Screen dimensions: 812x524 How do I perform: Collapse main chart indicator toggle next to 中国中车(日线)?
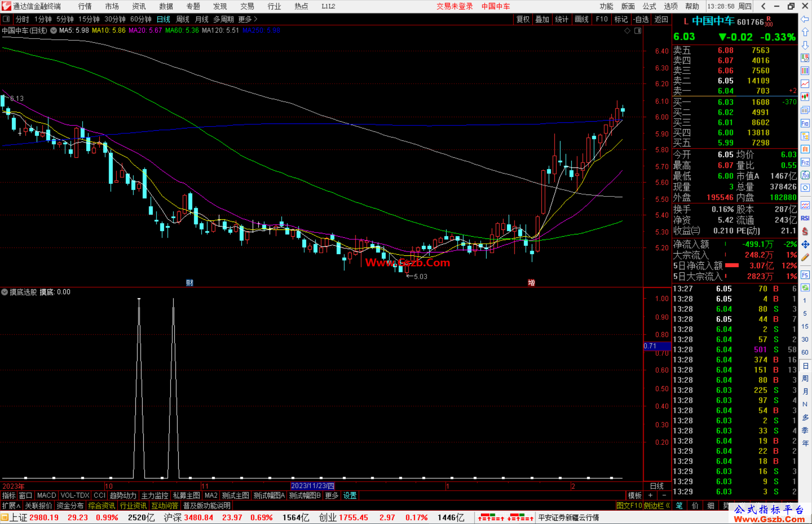point(54,30)
